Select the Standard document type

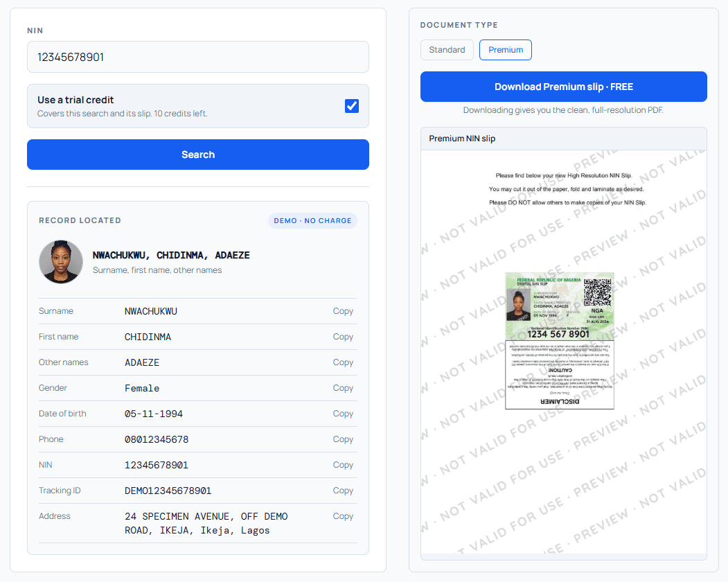(447, 50)
